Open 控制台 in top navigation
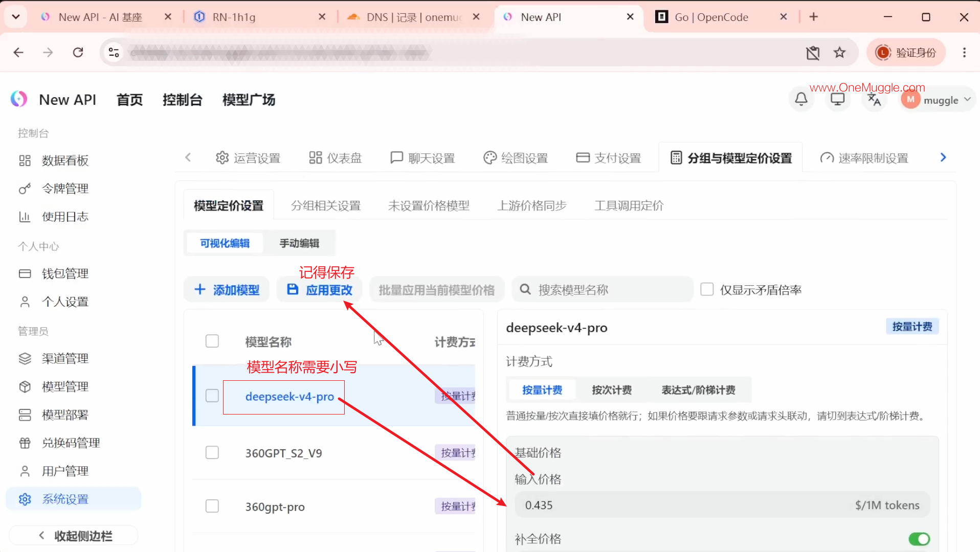The image size is (980, 552). point(182,100)
